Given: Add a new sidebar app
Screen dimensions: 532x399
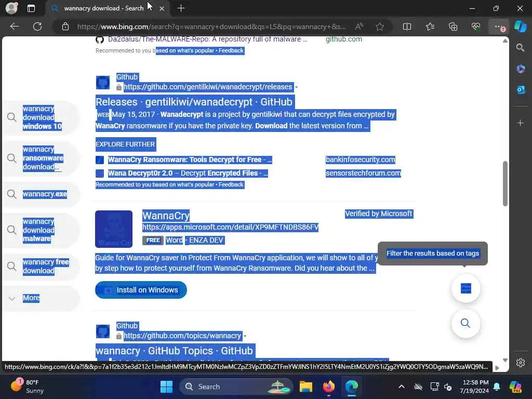Looking at the screenshot, I should 520,123.
